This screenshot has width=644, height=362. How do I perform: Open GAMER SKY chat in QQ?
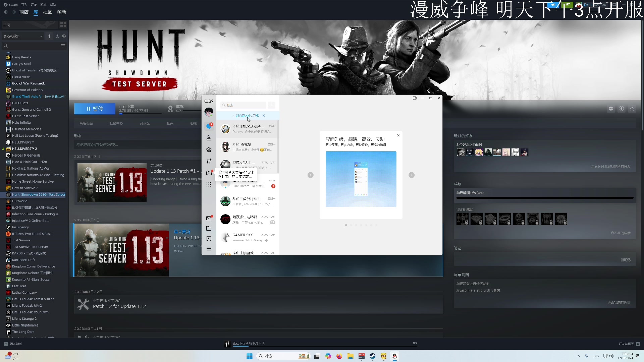(248, 237)
